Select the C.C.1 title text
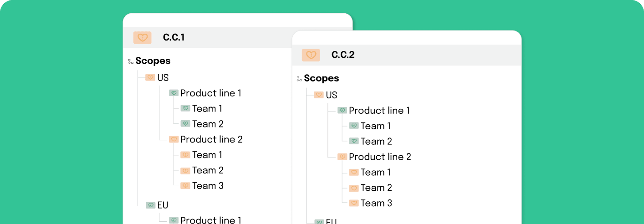 [x=174, y=37]
